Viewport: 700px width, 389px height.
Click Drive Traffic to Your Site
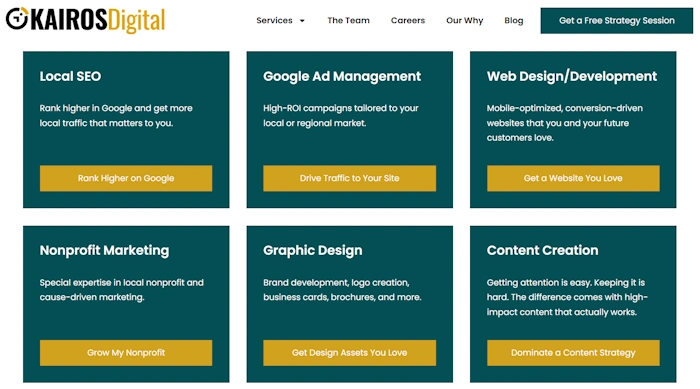350,178
